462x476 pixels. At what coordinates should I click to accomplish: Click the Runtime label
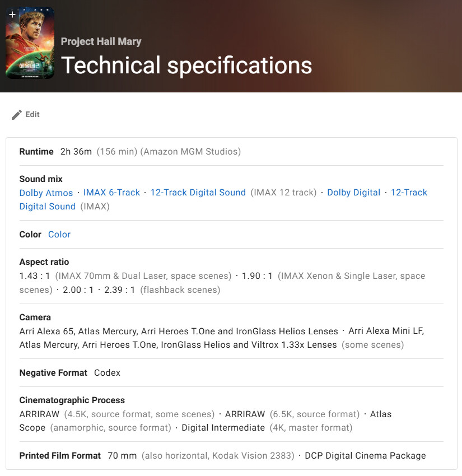[36, 152]
